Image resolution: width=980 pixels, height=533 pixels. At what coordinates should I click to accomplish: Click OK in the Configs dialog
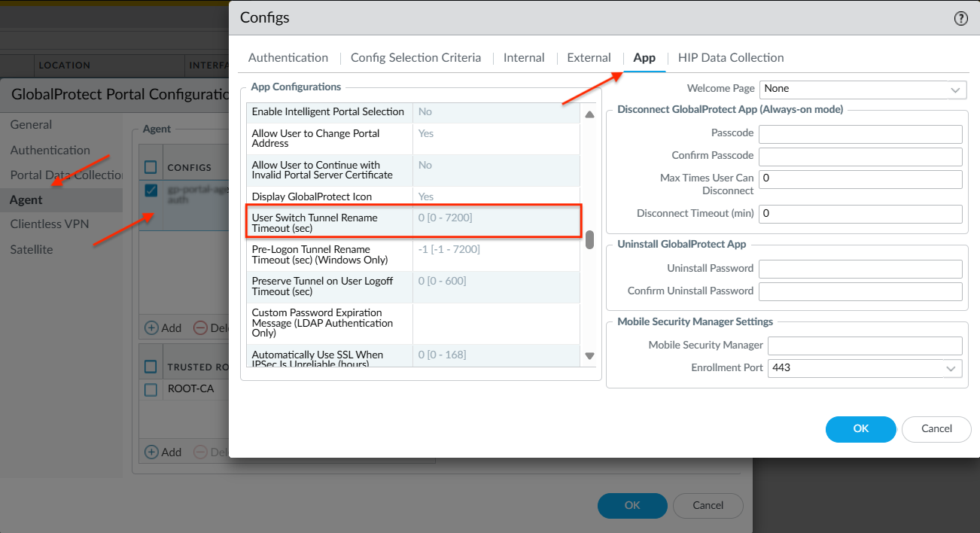tap(861, 429)
